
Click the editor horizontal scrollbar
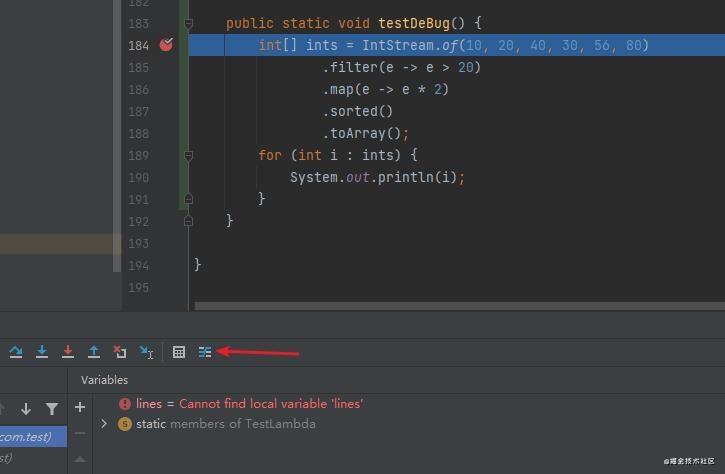pos(460,306)
